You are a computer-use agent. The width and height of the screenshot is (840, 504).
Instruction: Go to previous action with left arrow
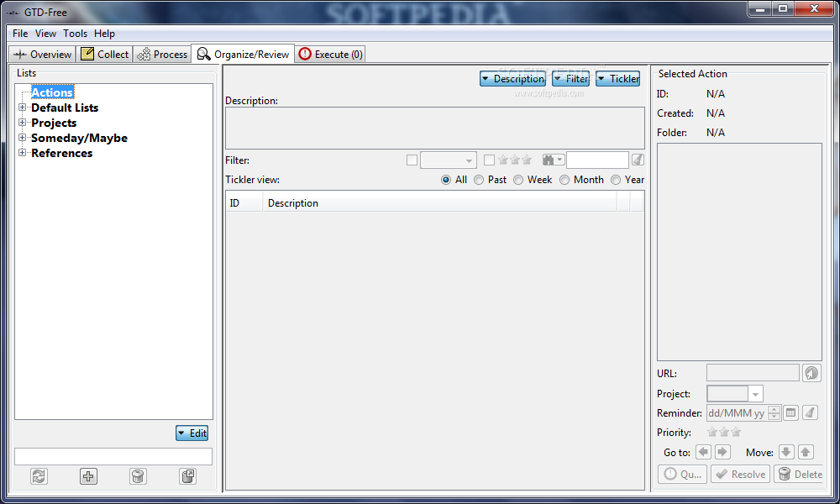click(703, 452)
